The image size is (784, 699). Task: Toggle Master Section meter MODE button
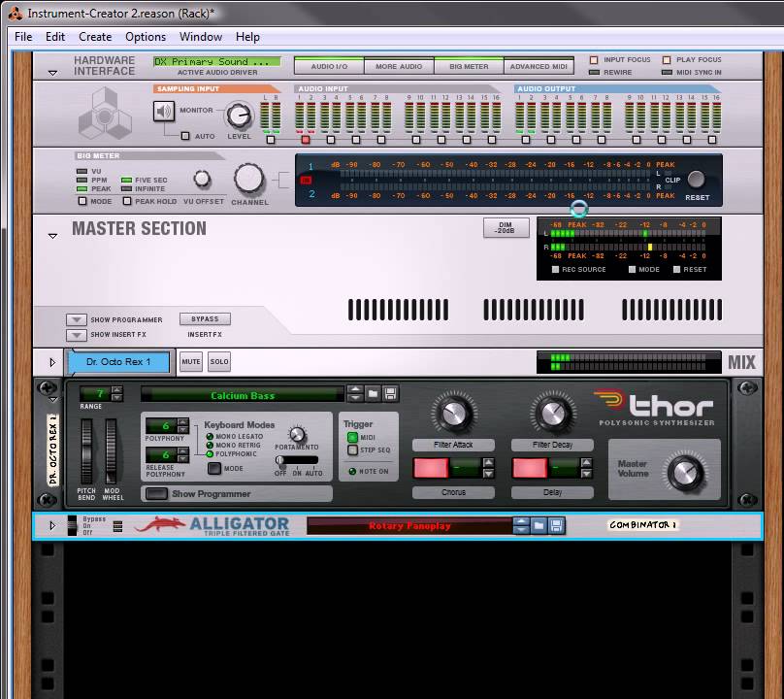pos(632,269)
